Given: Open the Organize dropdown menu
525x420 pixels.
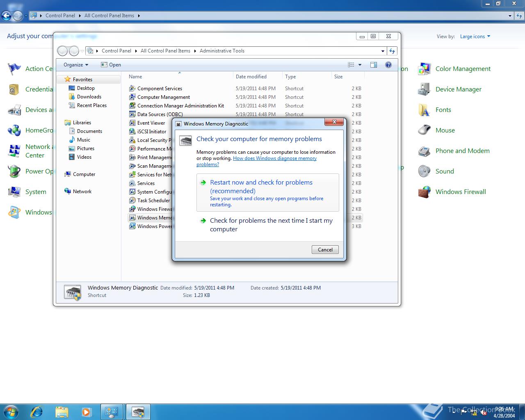Looking at the screenshot, I should pyautogui.click(x=76, y=65).
